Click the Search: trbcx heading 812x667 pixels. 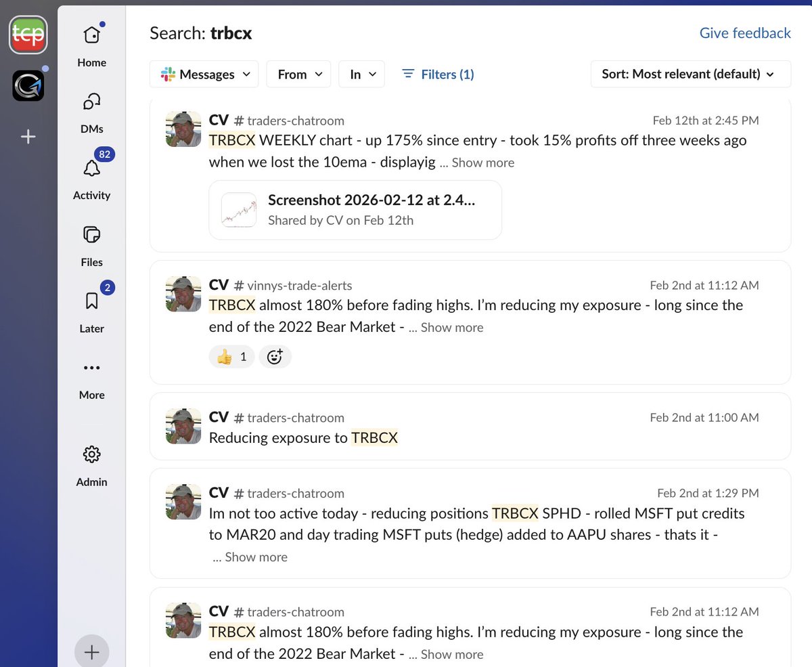pos(201,33)
